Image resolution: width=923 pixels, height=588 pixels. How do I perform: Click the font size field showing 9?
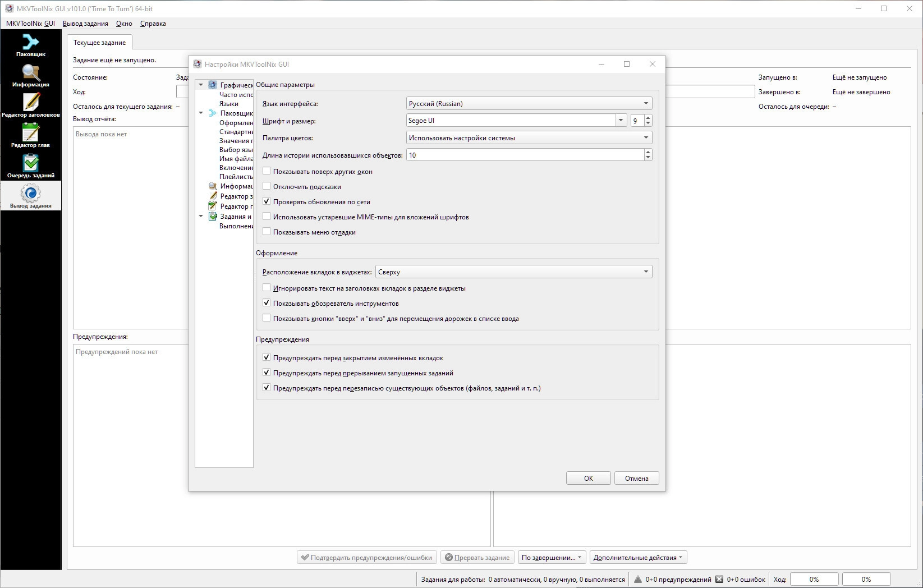pyautogui.click(x=637, y=120)
